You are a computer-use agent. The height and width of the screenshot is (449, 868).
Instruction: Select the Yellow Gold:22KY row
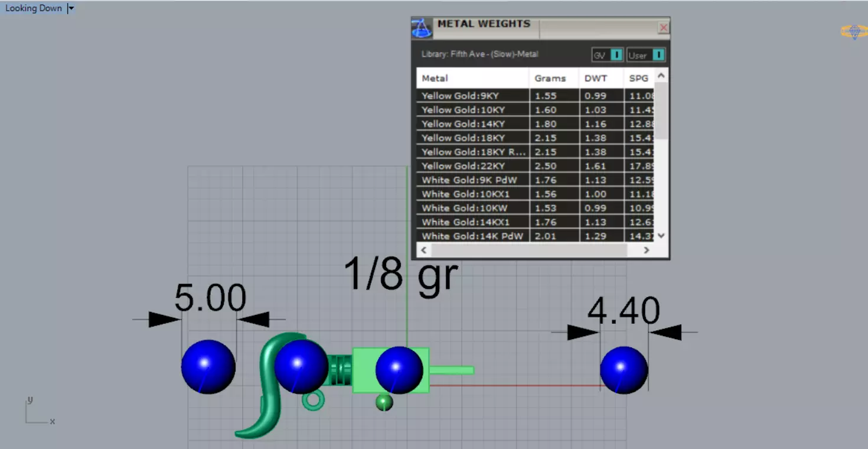pos(536,166)
